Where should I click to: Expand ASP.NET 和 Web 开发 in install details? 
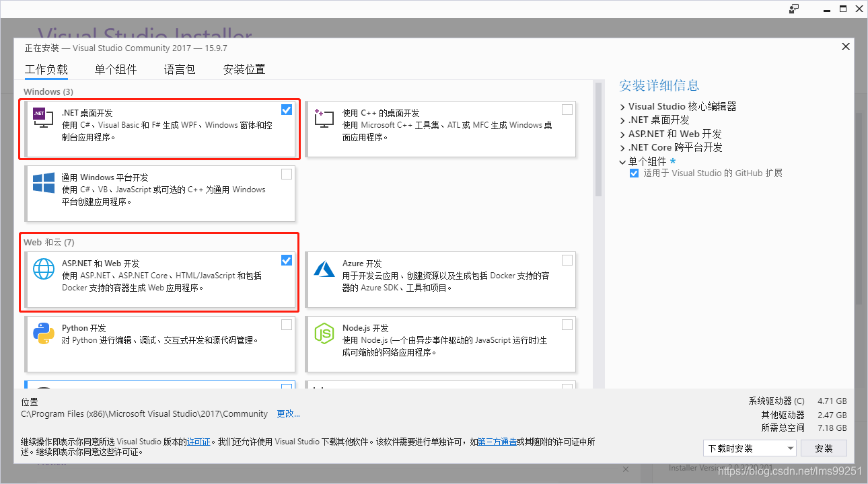point(623,134)
